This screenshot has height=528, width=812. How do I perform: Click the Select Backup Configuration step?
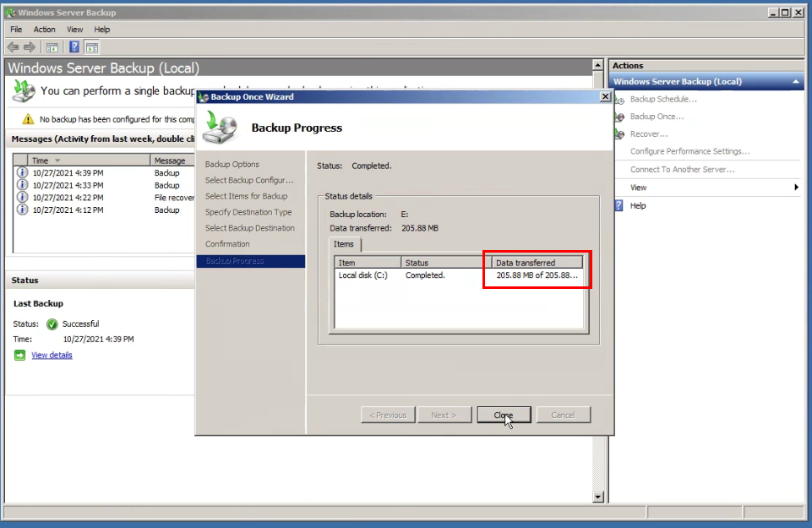(x=249, y=181)
